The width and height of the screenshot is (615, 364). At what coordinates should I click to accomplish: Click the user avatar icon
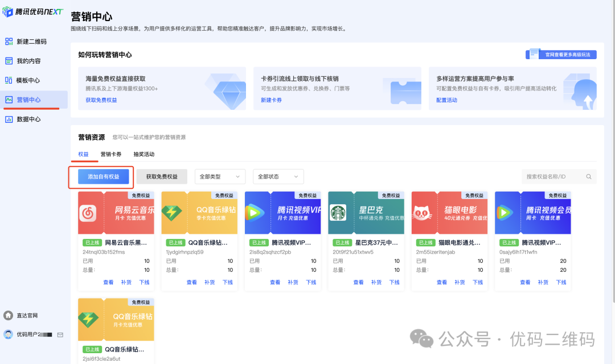(8, 334)
